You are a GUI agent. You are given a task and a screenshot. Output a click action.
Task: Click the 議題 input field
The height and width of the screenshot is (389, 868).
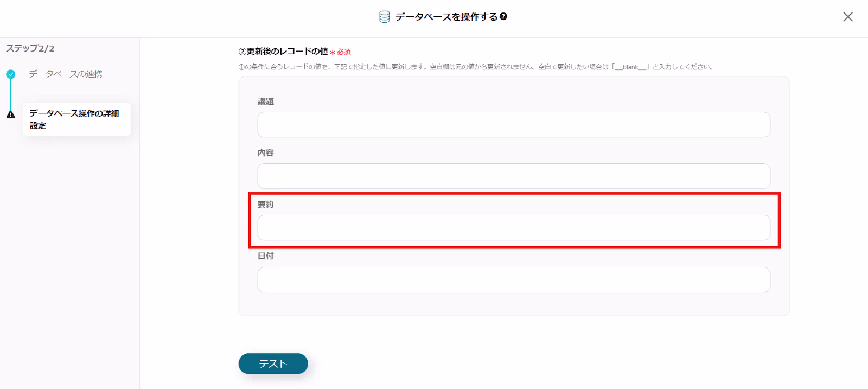tap(514, 125)
